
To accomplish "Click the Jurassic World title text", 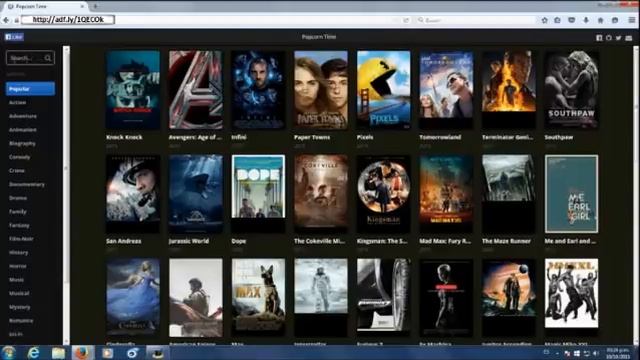I will 189,241.
